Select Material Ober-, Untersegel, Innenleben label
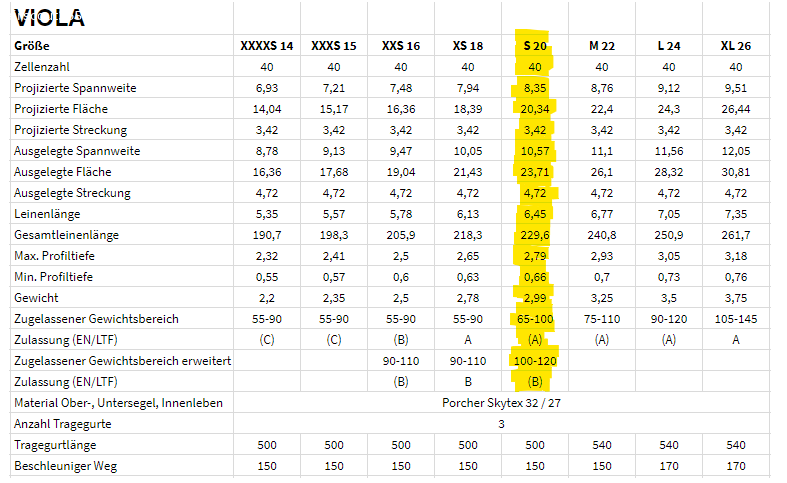This screenshot has height=483, width=787. 118,403
